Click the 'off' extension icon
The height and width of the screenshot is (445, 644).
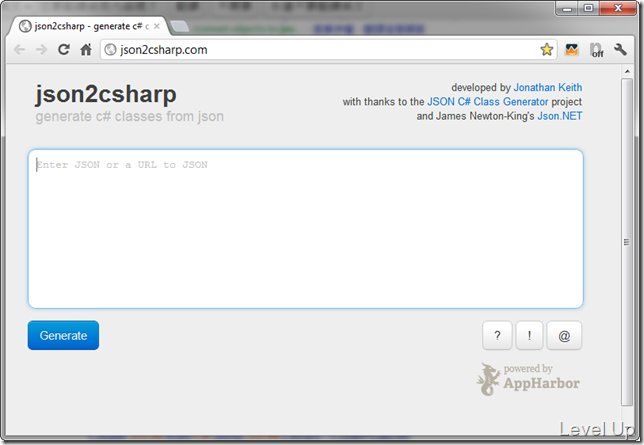tap(597, 50)
